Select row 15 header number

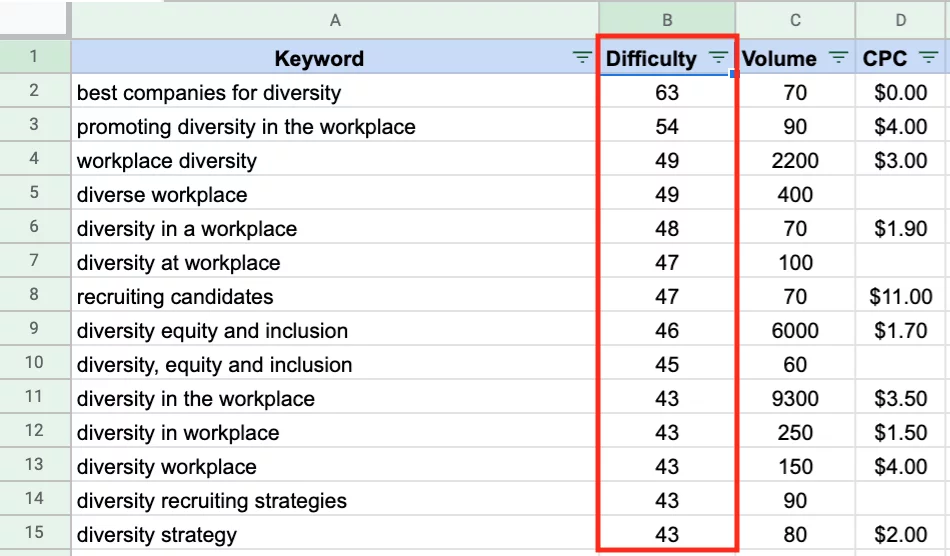pos(34,534)
